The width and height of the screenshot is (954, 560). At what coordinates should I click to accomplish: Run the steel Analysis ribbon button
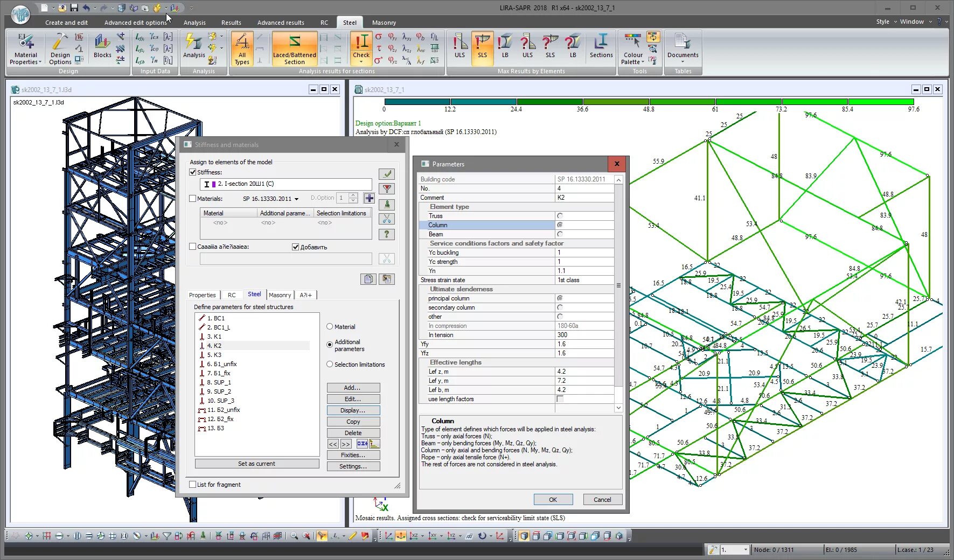click(194, 46)
